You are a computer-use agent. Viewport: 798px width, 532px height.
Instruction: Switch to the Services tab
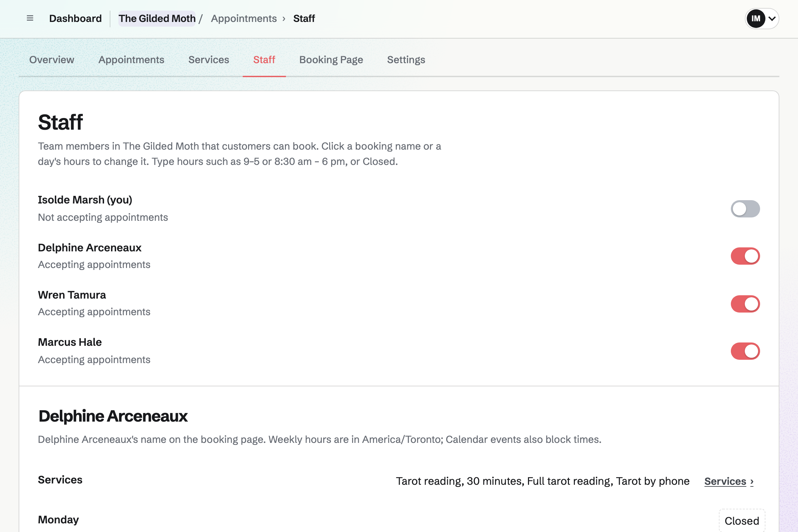pos(209,60)
